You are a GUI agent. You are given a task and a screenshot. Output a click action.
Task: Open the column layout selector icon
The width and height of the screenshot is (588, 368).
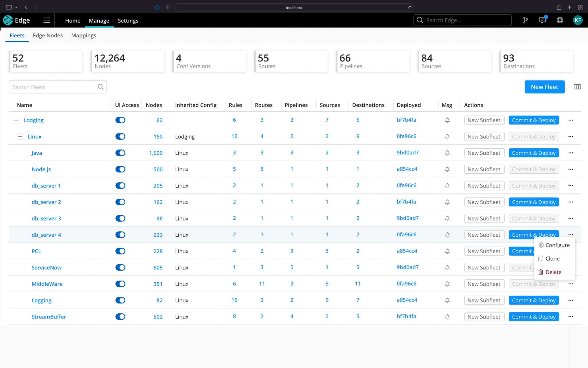click(x=577, y=87)
